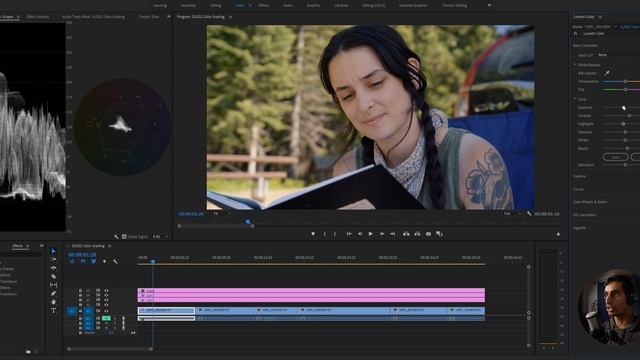
Task: Click the Go to In point button
Action: (x=349, y=234)
